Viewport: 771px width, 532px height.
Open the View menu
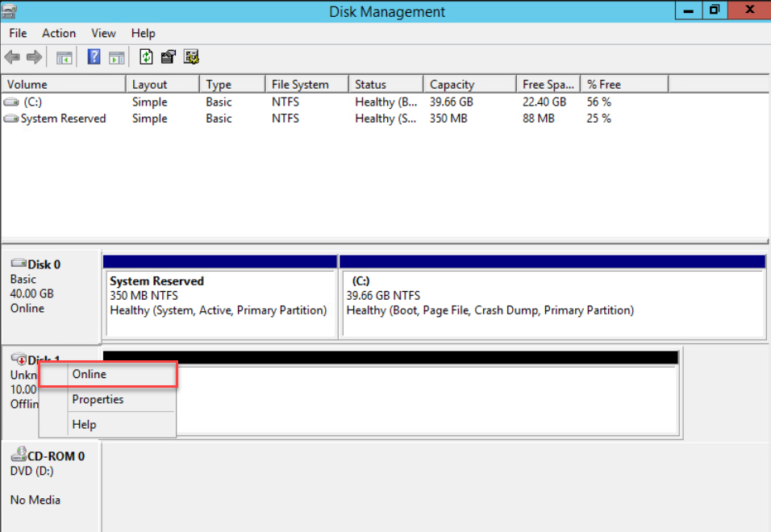point(102,33)
